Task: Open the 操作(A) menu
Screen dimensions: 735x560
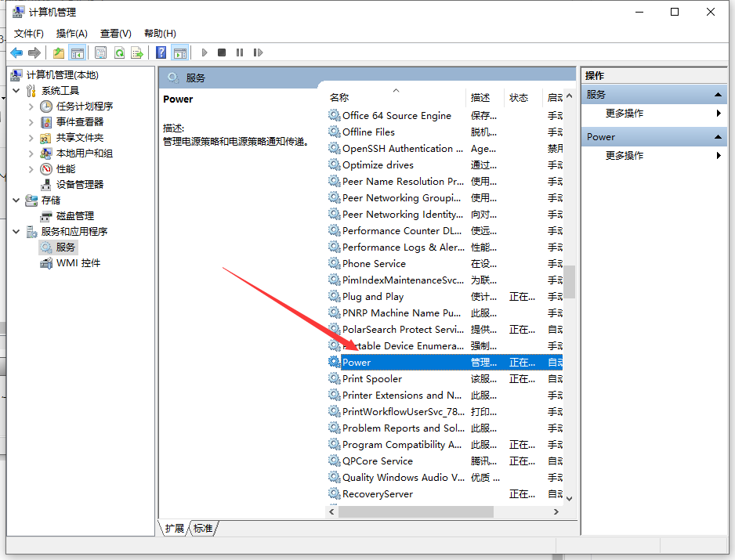Action: 72,33
